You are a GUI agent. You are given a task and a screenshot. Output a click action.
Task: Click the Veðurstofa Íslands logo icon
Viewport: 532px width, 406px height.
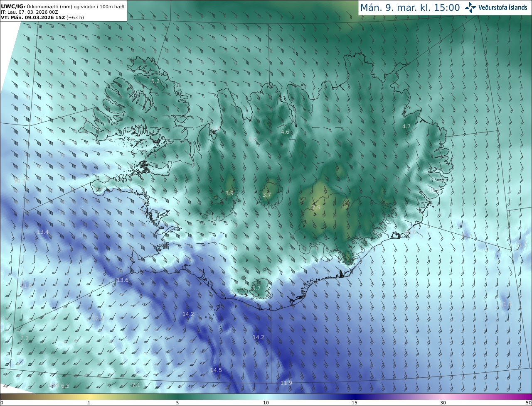tap(470, 7)
